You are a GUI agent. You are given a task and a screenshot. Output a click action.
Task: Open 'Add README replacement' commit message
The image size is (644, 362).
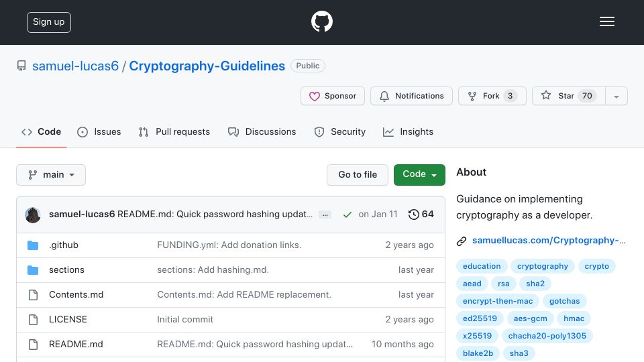(244, 294)
